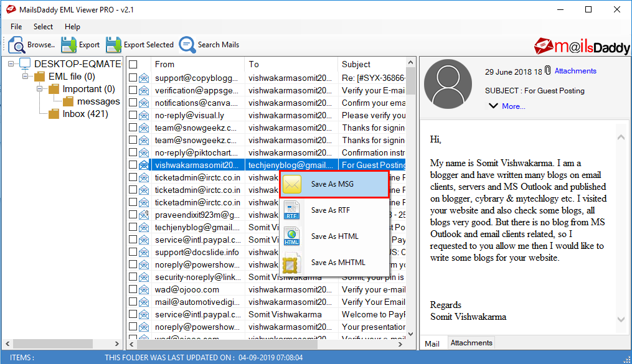This screenshot has height=364, width=632.
Task: Check the mail@automotivedigi email checkbox
Action: (133, 302)
